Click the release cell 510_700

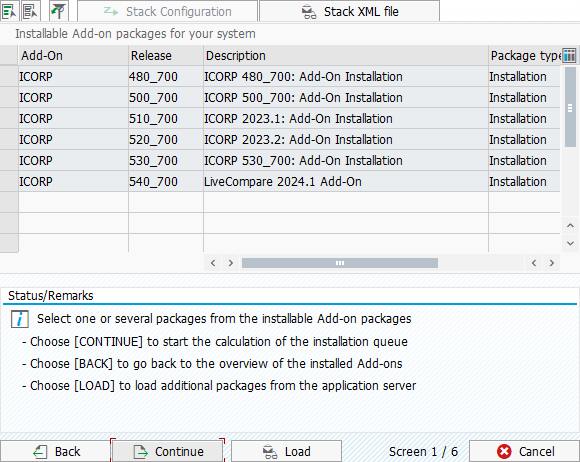tap(166, 119)
